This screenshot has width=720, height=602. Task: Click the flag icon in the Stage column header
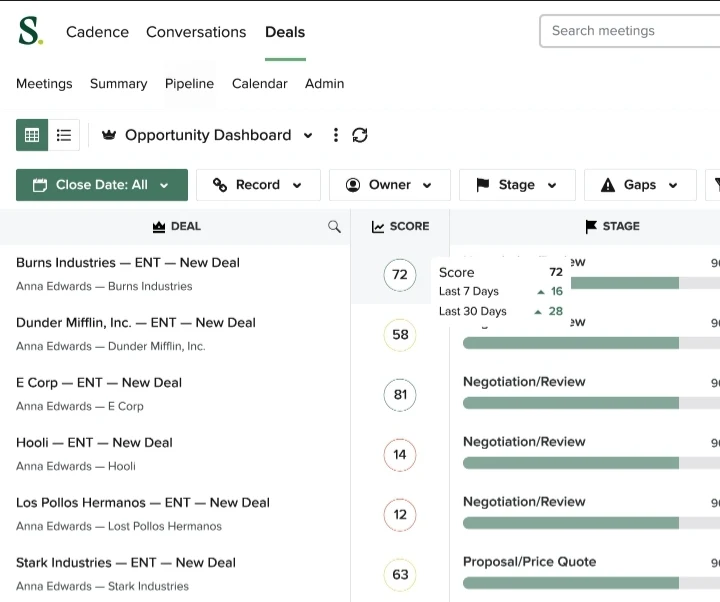pyautogui.click(x=591, y=226)
